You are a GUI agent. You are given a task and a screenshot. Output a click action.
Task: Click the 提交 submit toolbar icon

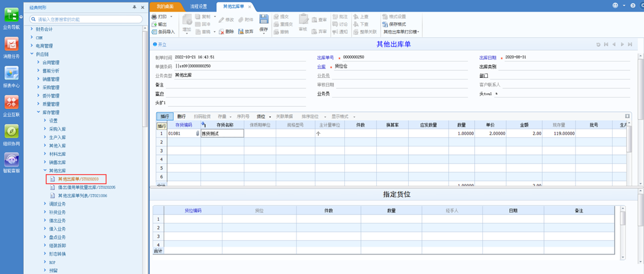pyautogui.click(x=276, y=17)
